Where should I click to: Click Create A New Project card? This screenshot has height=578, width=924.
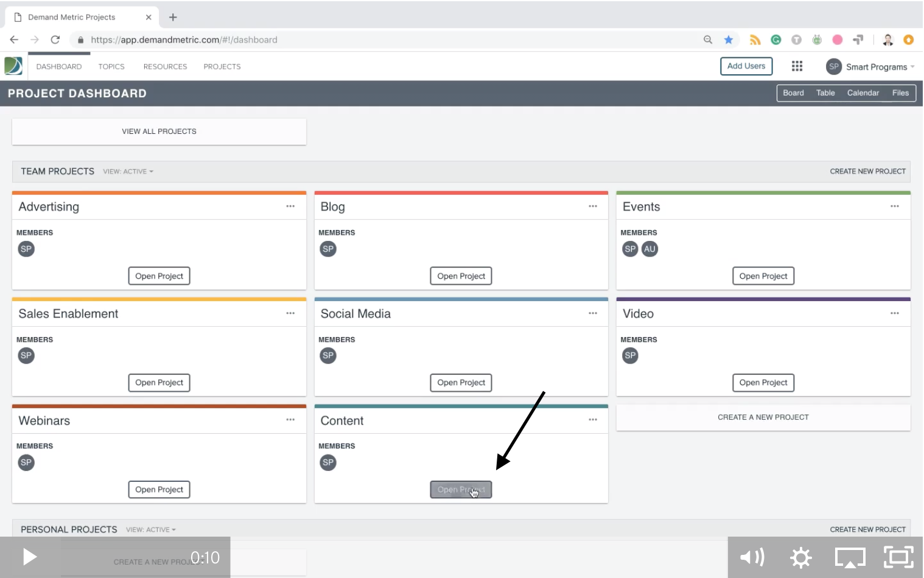click(x=763, y=417)
